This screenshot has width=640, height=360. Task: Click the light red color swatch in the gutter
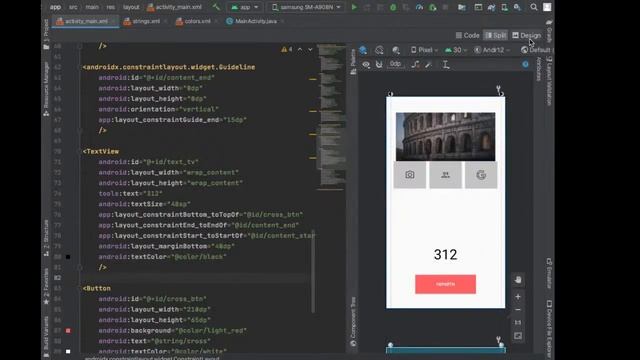pyautogui.click(x=68, y=331)
